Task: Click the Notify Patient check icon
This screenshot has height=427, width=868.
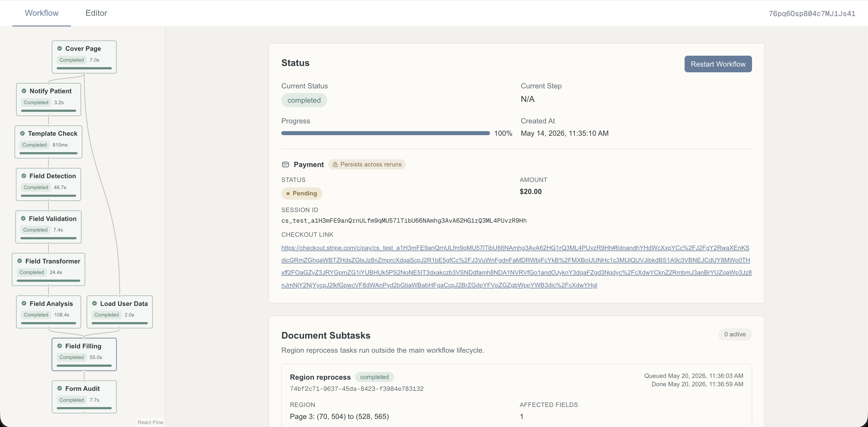Action: pyautogui.click(x=24, y=91)
